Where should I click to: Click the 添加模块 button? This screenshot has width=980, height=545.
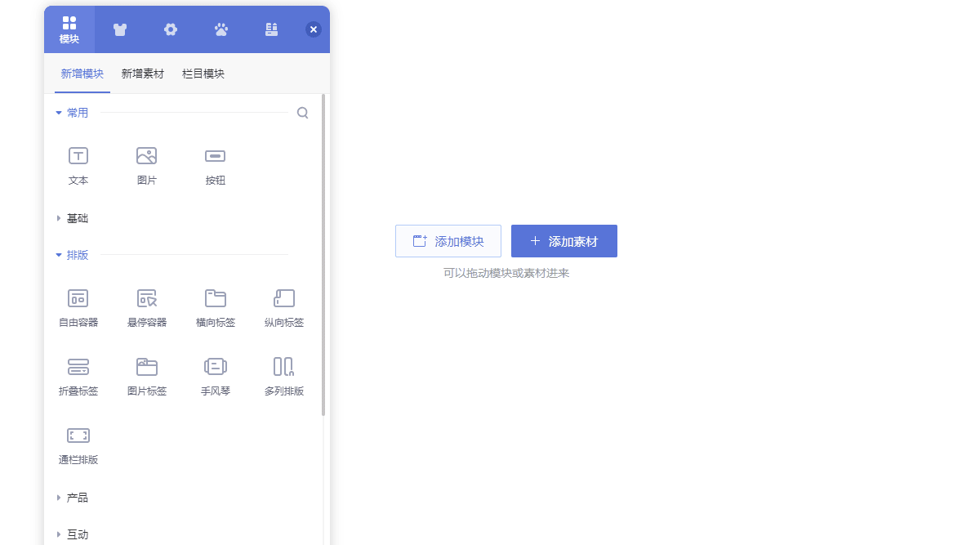[x=448, y=241]
